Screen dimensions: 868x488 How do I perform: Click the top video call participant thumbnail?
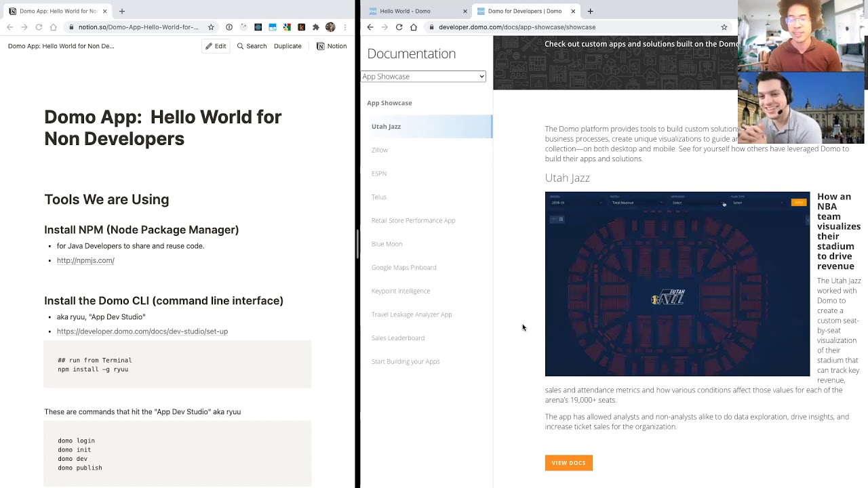point(802,35)
